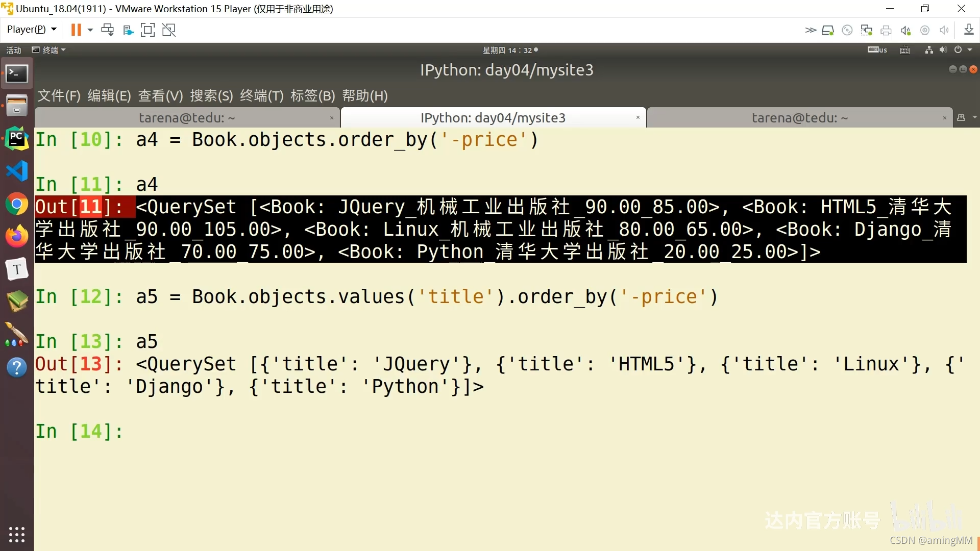Open the VMware hard disk device icon
This screenshot has width=980, height=551.
tap(827, 31)
